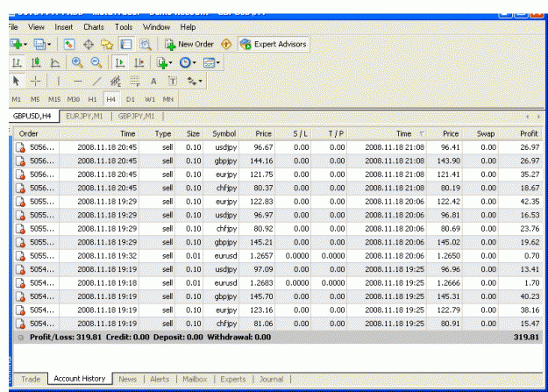The image size is (548, 392).
Task: Open the Data Window crosshair icon
Action: [89, 45]
